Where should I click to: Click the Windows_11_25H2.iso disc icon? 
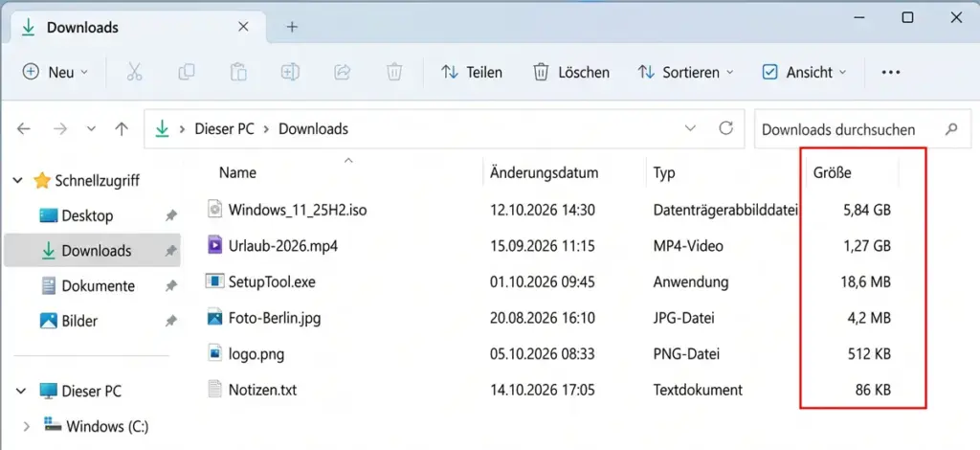tap(215, 210)
